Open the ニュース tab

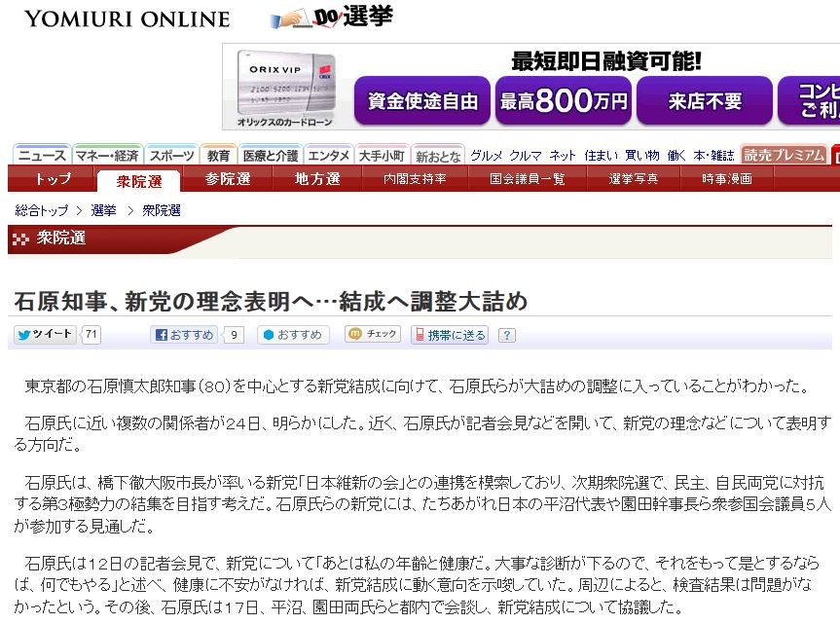[42, 156]
